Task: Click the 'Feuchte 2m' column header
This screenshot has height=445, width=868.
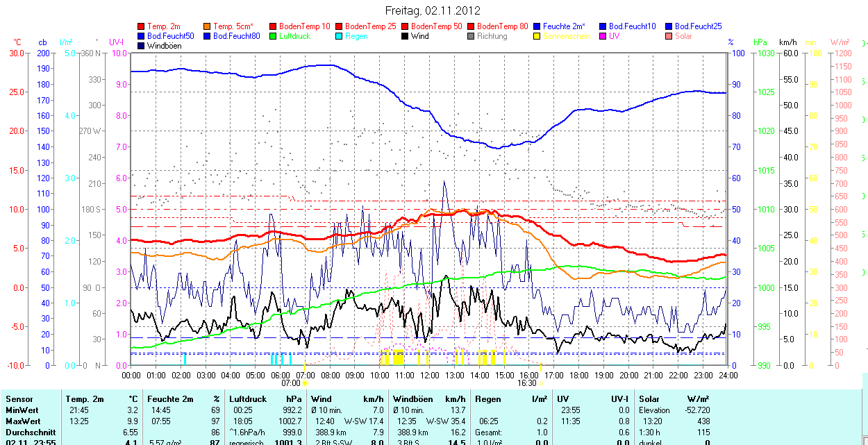Action: click(x=170, y=399)
